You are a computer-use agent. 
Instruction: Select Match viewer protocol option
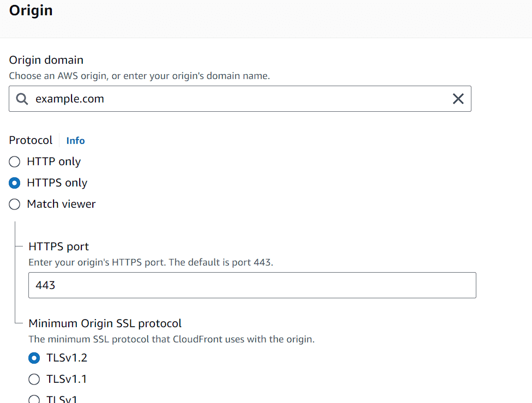[14, 204]
